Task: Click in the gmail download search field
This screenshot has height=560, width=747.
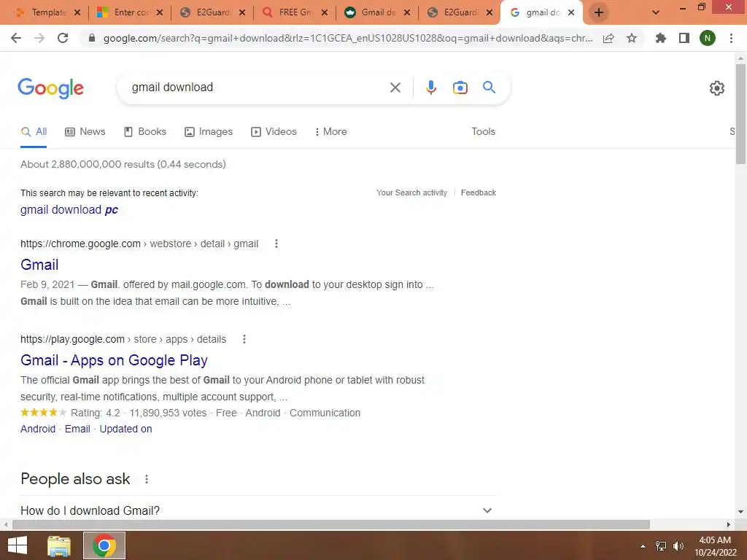Action: click(258, 87)
